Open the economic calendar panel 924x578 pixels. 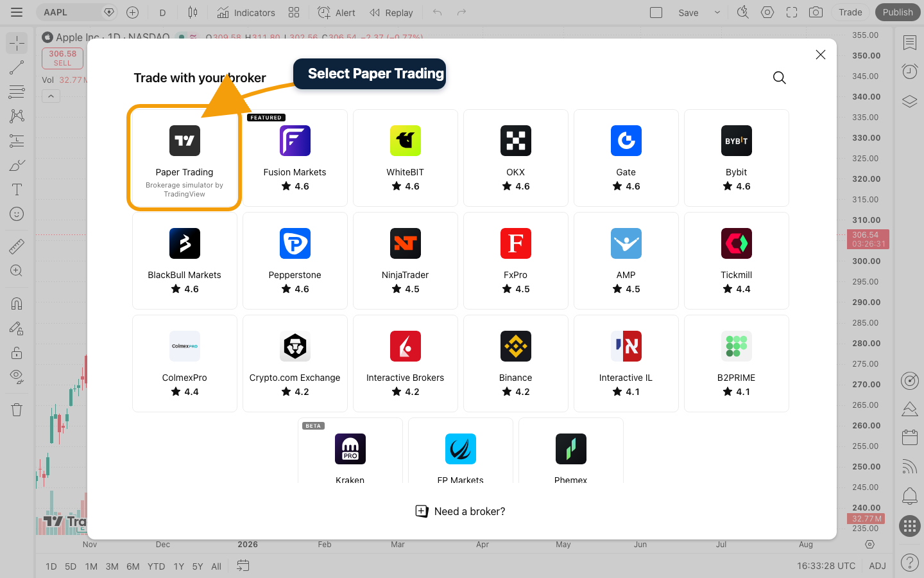click(x=909, y=437)
